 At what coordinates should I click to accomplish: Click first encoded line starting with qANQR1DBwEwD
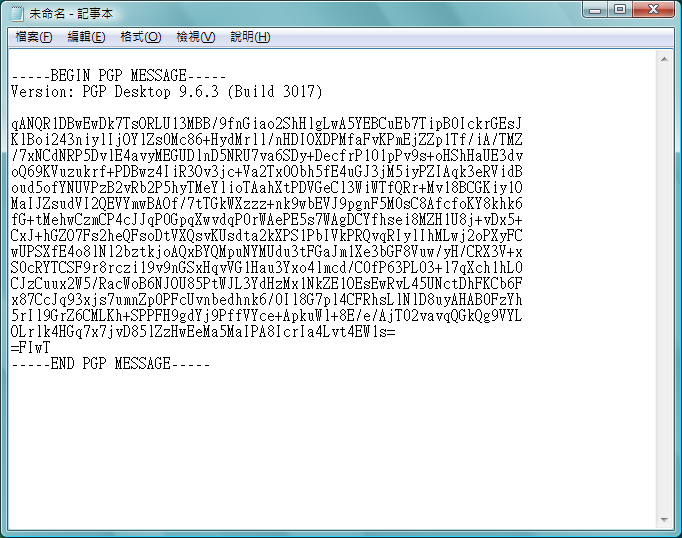266,124
